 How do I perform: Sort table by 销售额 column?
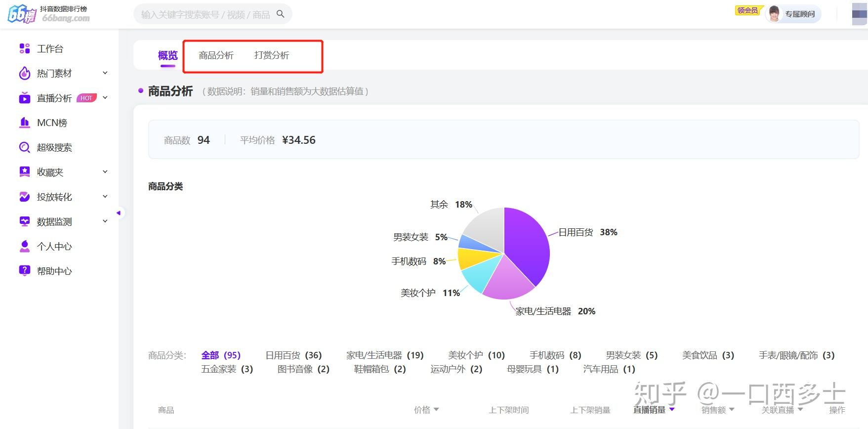click(718, 410)
